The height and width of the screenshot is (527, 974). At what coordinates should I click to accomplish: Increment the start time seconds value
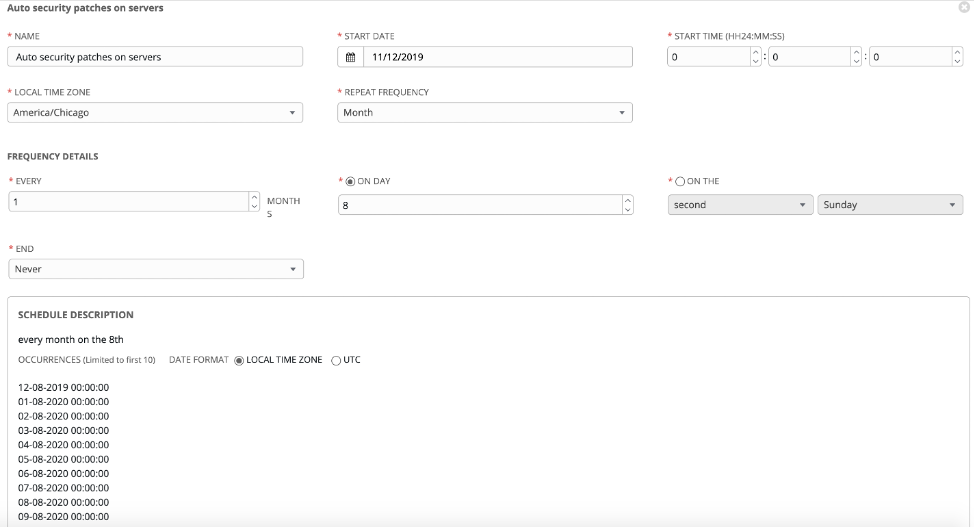(x=957, y=52)
